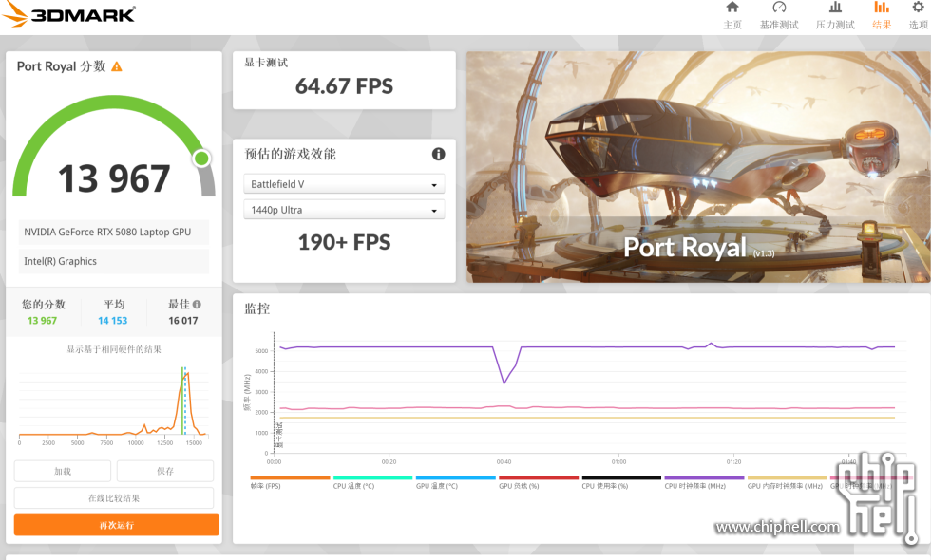The image size is (931, 560).
Task: Click the Load (加载) button
Action: click(63, 471)
